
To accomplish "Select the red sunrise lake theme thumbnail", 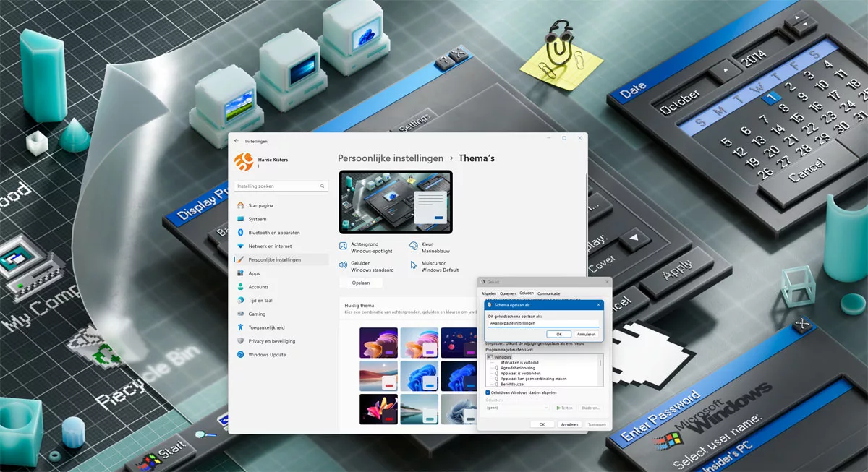I will click(x=378, y=376).
